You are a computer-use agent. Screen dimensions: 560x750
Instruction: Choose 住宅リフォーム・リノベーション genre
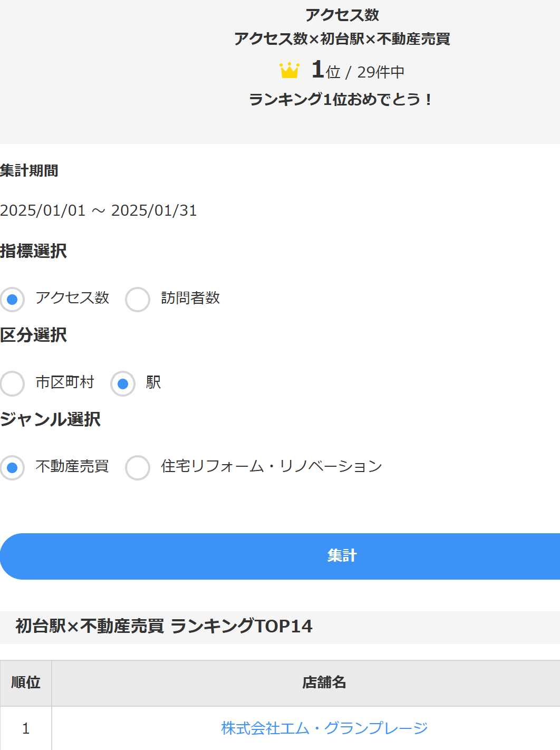click(x=138, y=467)
